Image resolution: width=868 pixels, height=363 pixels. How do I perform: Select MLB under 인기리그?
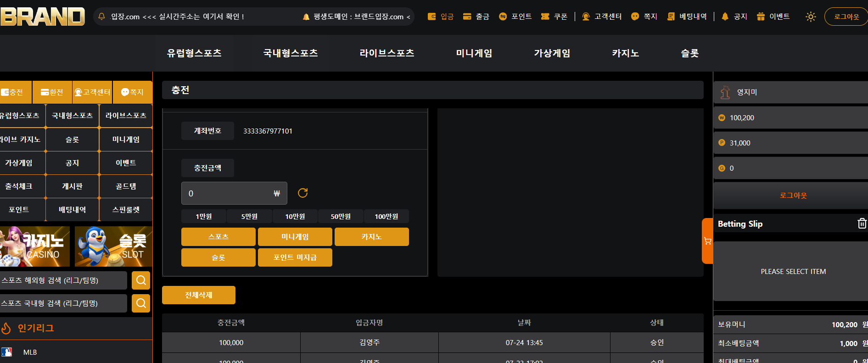coord(30,352)
